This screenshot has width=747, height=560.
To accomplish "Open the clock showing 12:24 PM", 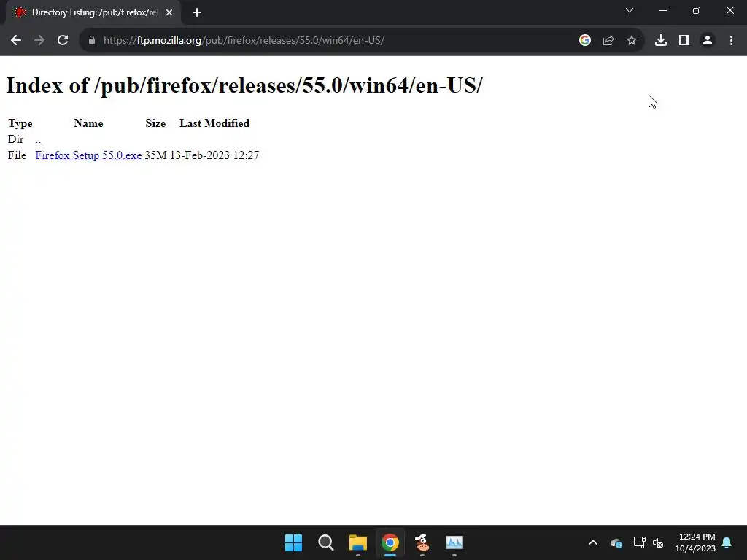I will [x=695, y=542].
